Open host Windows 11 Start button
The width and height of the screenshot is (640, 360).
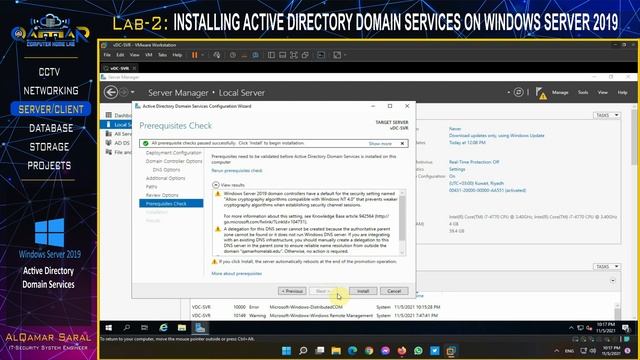tap(287, 351)
